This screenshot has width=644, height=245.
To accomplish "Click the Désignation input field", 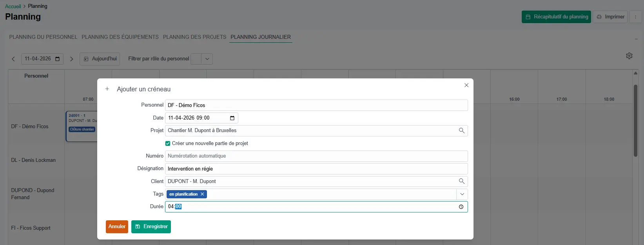I will (316, 169).
